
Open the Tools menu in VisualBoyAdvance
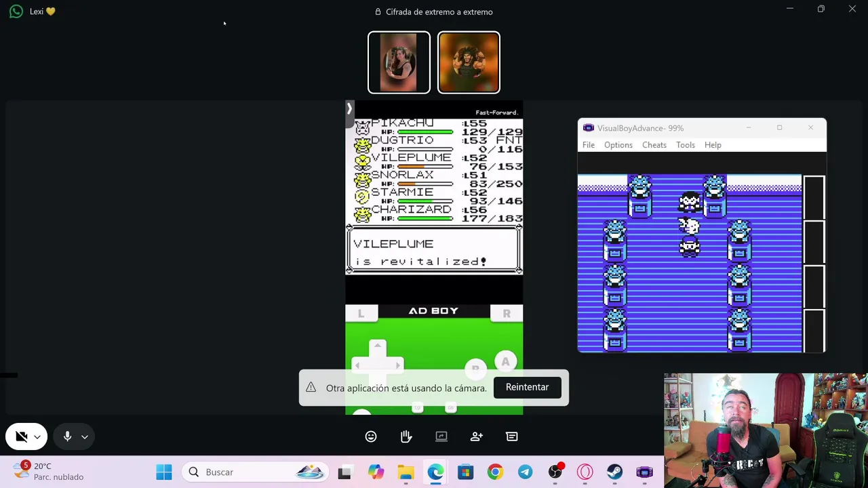pos(686,145)
